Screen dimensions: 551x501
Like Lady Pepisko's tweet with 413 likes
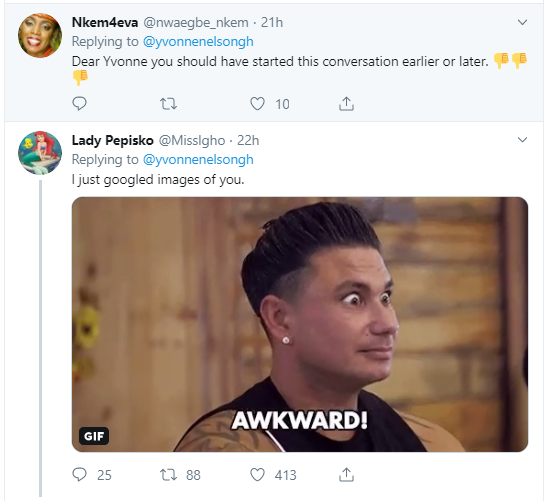point(257,475)
